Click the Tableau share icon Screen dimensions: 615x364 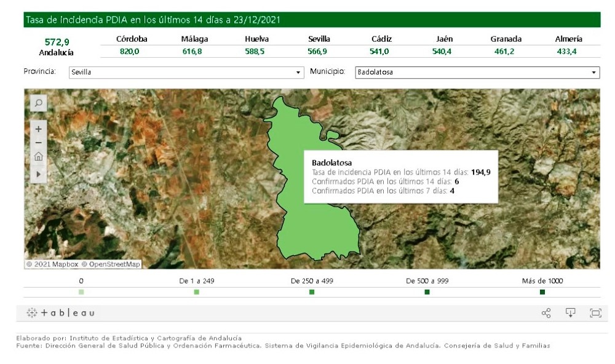coord(546,314)
